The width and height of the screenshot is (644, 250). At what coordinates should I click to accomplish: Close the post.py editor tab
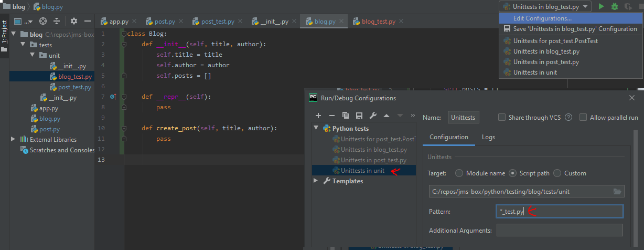[181, 22]
